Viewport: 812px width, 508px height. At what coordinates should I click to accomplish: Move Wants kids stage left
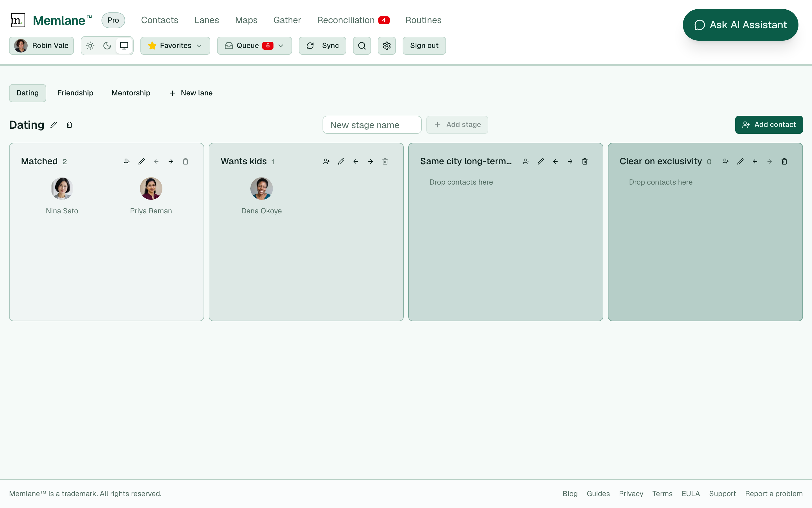(x=356, y=162)
